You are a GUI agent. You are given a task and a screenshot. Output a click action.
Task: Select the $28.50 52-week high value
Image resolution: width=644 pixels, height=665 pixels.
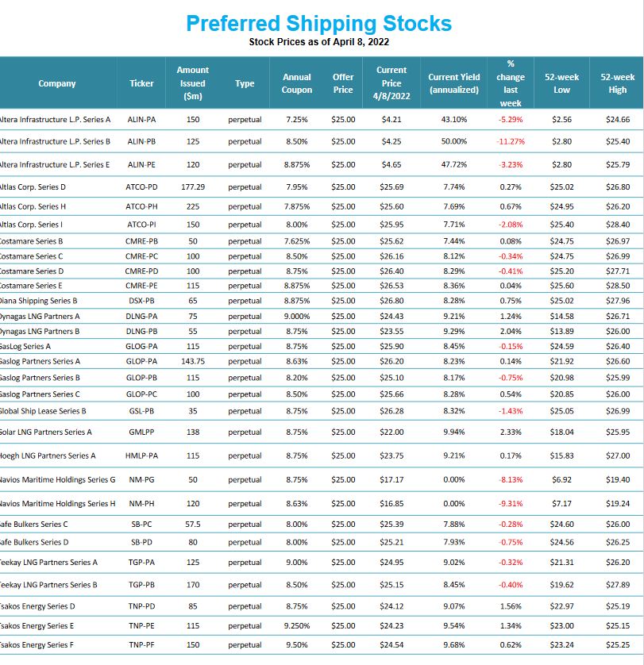(x=617, y=286)
